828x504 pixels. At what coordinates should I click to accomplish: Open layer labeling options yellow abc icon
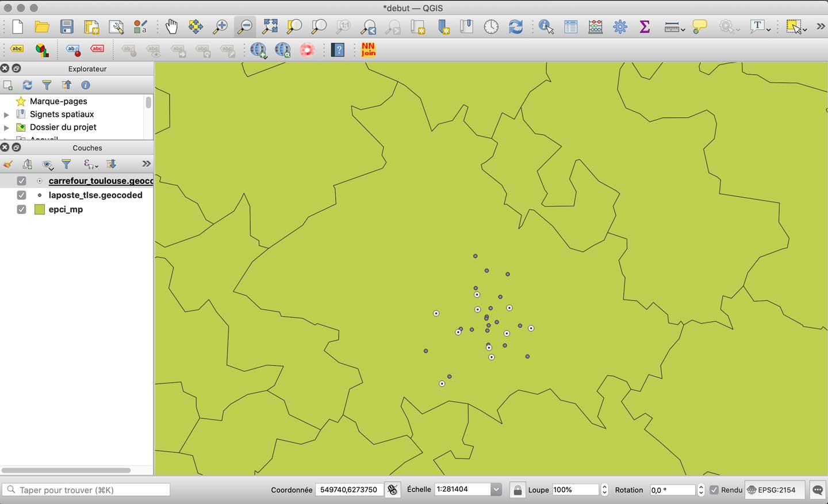(x=17, y=50)
